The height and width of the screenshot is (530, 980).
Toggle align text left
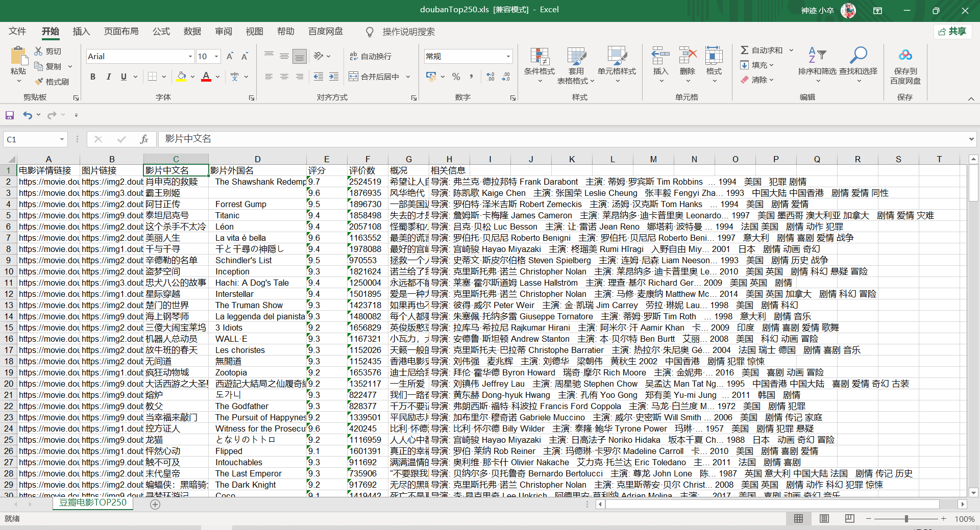click(x=269, y=77)
